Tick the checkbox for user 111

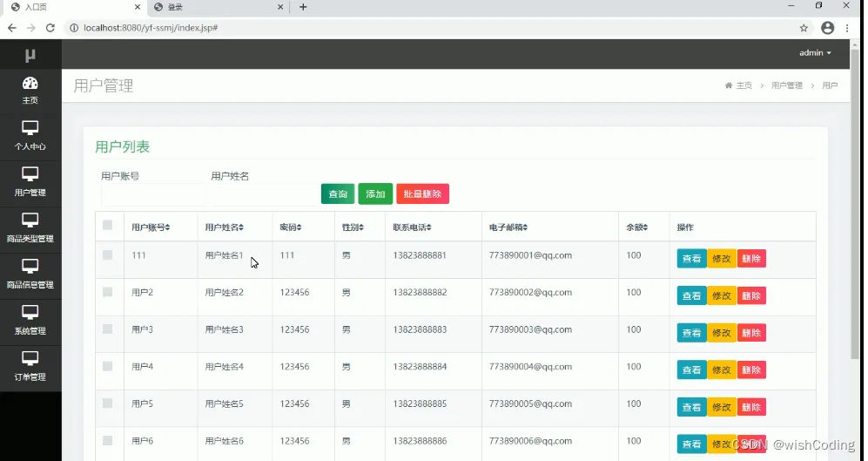coord(107,254)
